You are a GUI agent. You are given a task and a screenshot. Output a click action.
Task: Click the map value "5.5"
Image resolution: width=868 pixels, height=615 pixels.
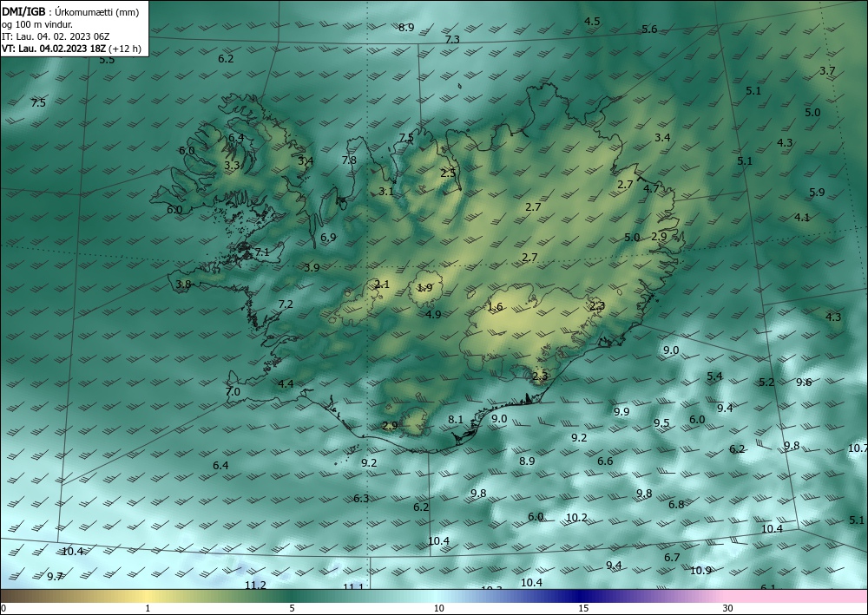pyautogui.click(x=107, y=60)
